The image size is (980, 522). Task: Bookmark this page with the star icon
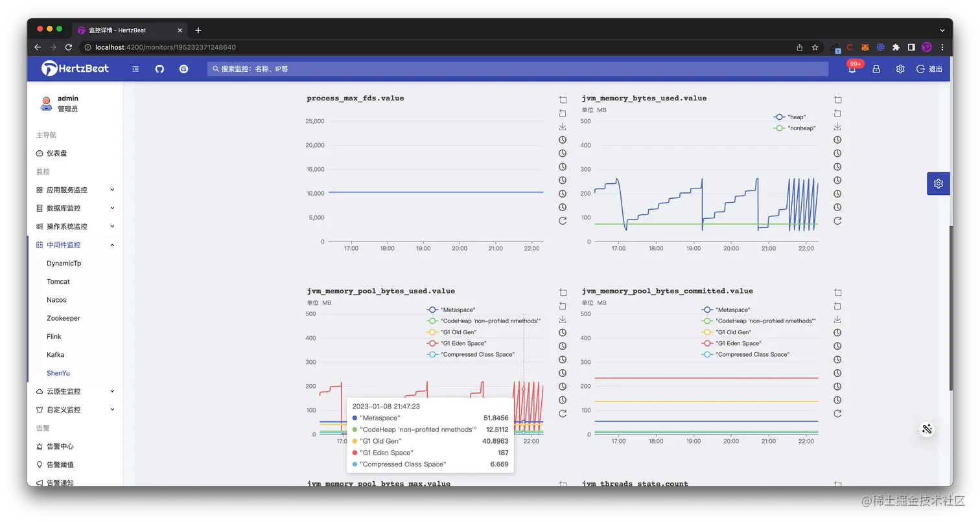815,47
